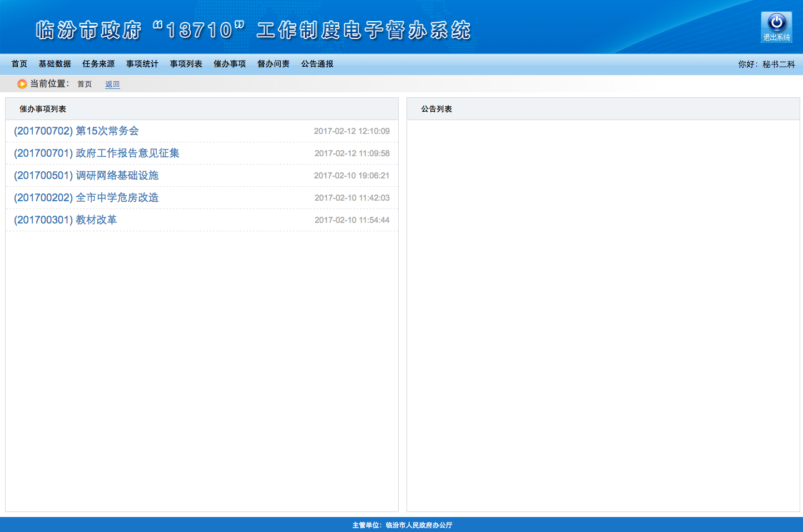Screen dimensions: 803x532
Task: Open the 基础数据 menu
Action: tap(54, 64)
